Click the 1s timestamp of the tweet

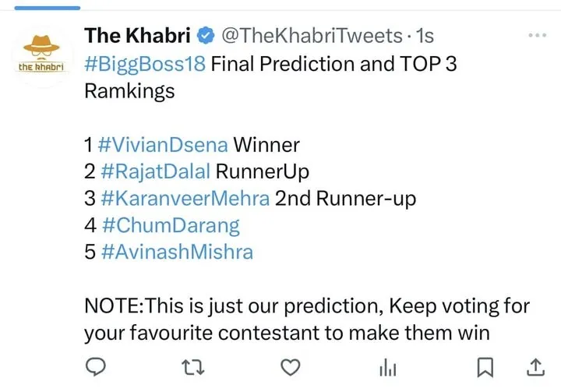coord(425,36)
